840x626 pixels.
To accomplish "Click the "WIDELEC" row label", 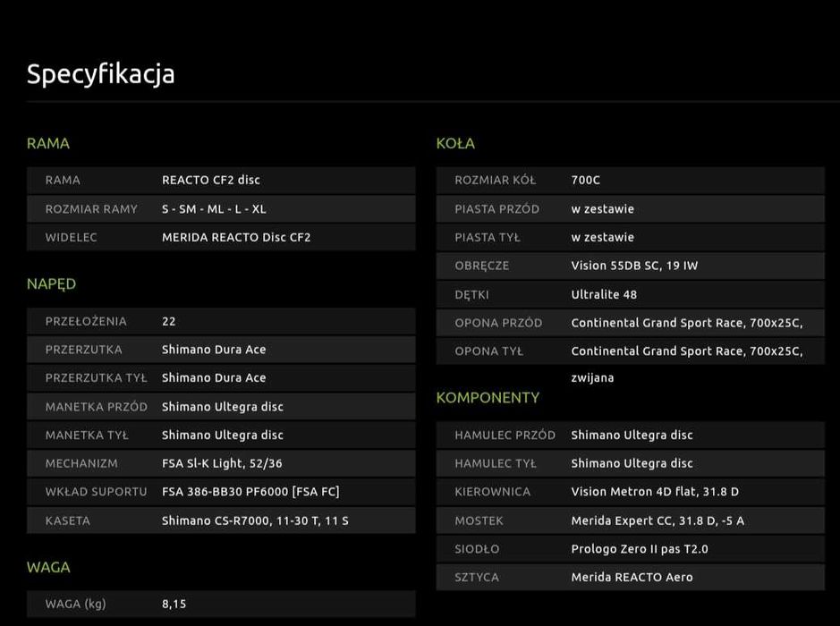I will click(x=72, y=237).
